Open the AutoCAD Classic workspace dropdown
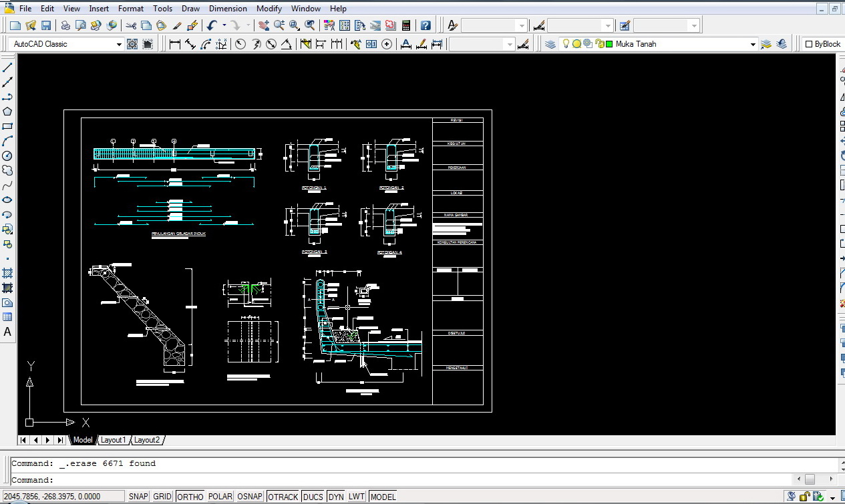Viewport: 845px width, 504px height. coord(119,44)
